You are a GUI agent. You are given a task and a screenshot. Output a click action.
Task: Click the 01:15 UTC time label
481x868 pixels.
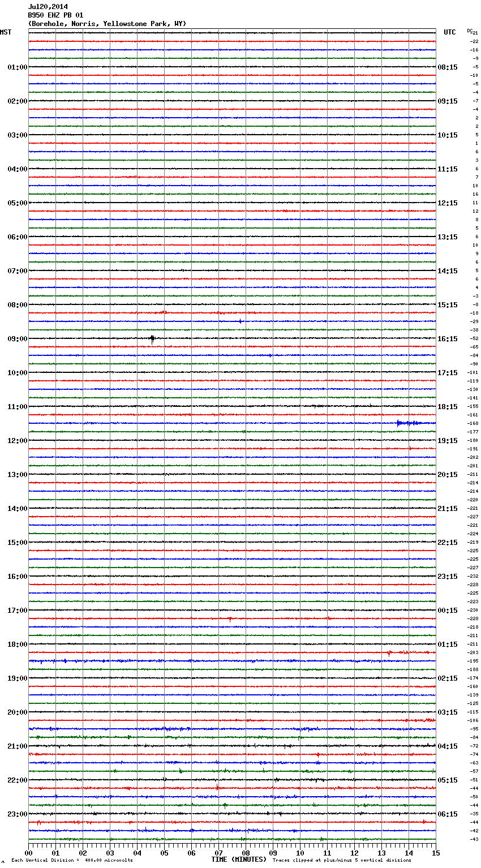click(x=448, y=644)
